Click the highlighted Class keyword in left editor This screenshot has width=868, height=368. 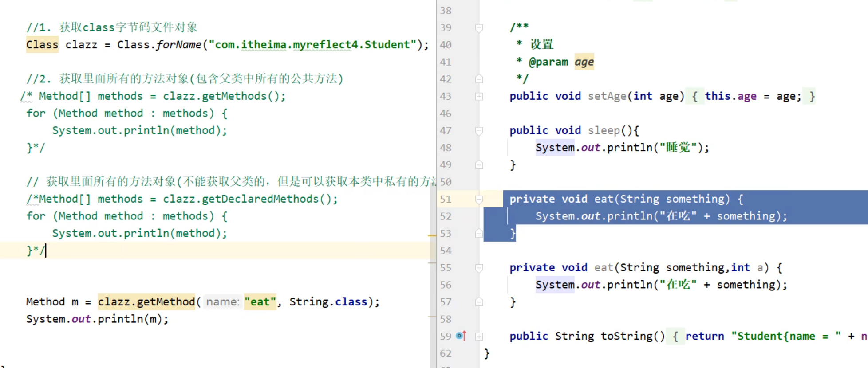click(42, 45)
